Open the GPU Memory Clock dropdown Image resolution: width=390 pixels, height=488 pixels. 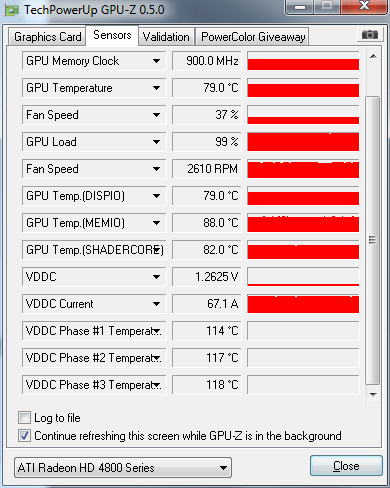[x=156, y=61]
